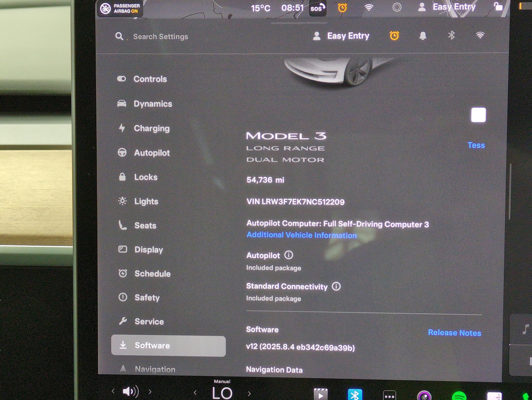Click the info icon next to Standard Connectivity
532x400 pixels.
pyautogui.click(x=336, y=286)
